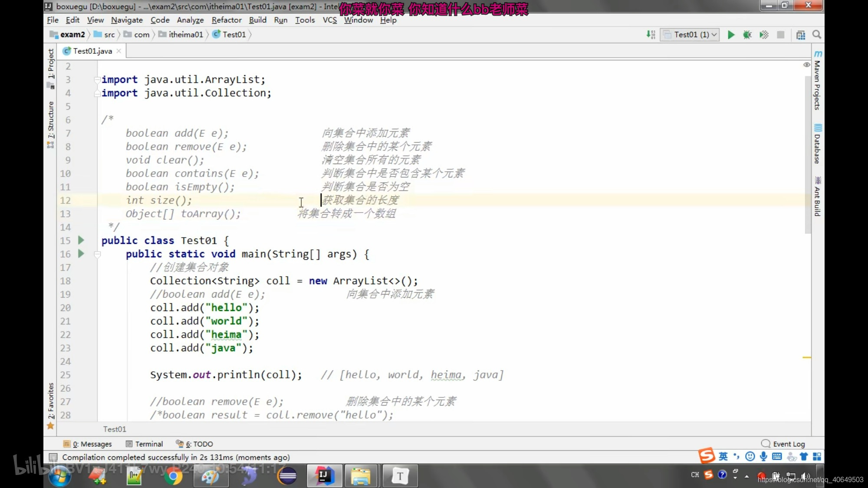Toggle the Maven Projects side panel
Image resolution: width=868 pixels, height=488 pixels.
click(x=818, y=80)
